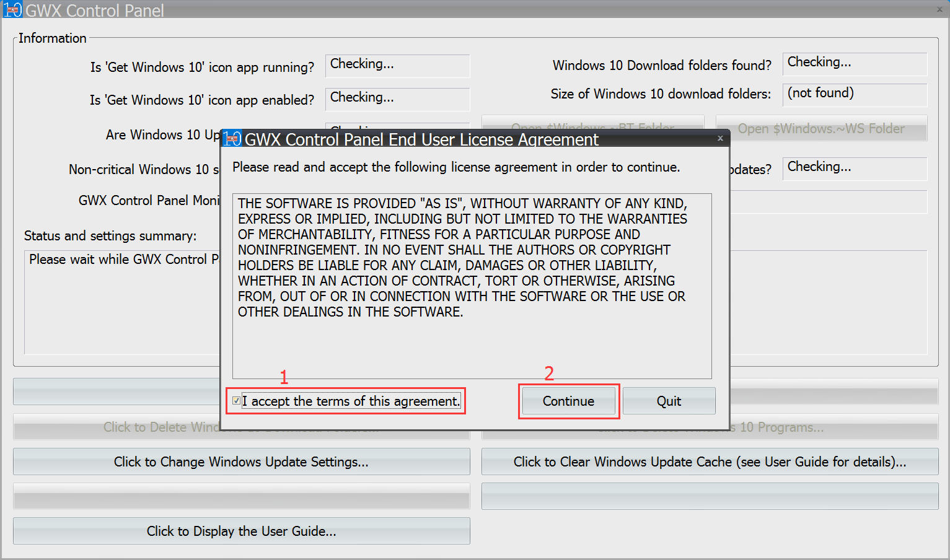This screenshot has width=950, height=560.
Task: Click 'Click to Clear Windows Update Cache' button
Action: click(x=710, y=462)
